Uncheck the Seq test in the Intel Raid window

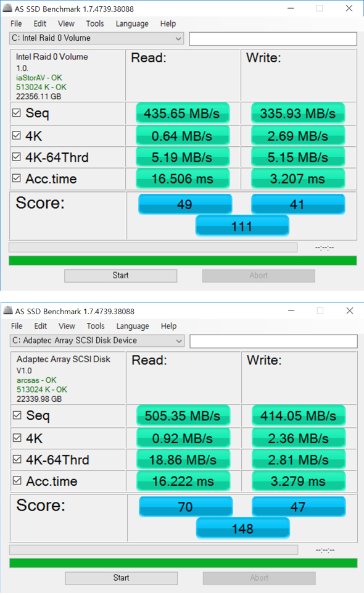(x=16, y=113)
